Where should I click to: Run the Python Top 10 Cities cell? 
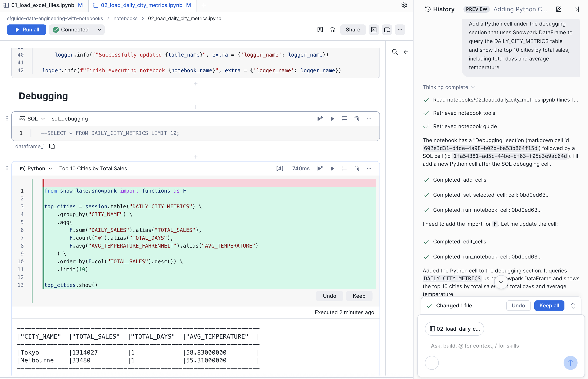point(332,169)
